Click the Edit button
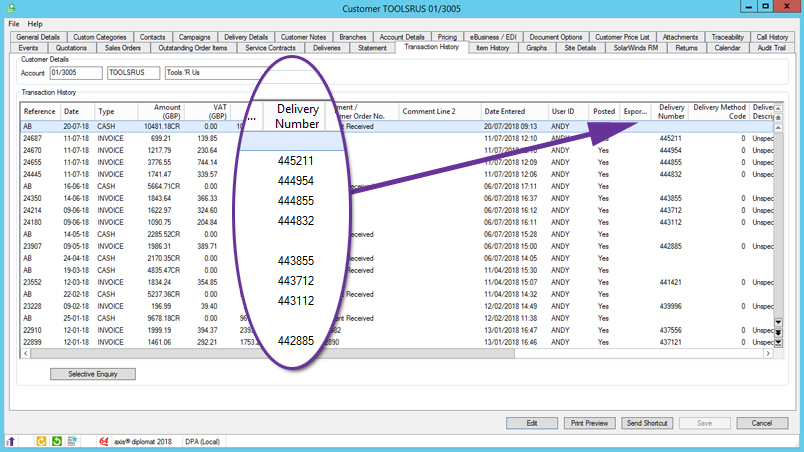This screenshot has width=804, height=452. point(532,423)
